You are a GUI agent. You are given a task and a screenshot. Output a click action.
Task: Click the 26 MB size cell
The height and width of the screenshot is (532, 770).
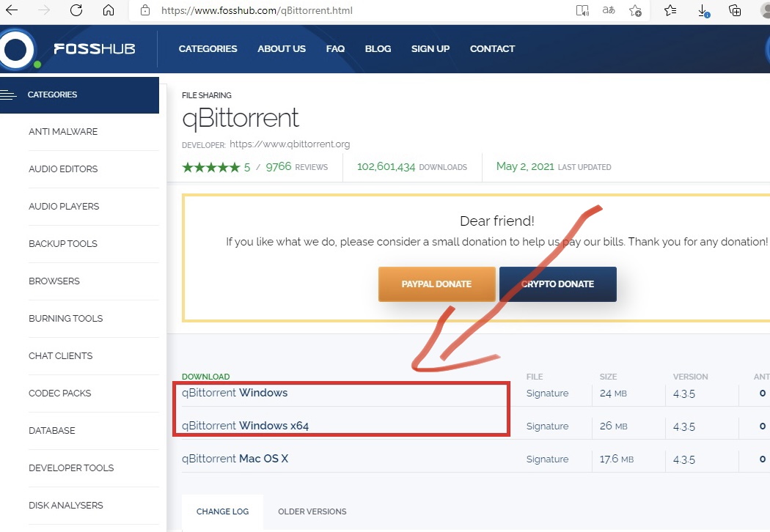[x=613, y=426]
